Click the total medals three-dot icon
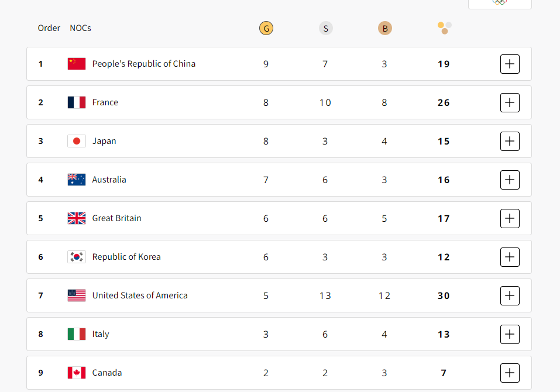The width and height of the screenshot is (560, 392). coord(445,28)
